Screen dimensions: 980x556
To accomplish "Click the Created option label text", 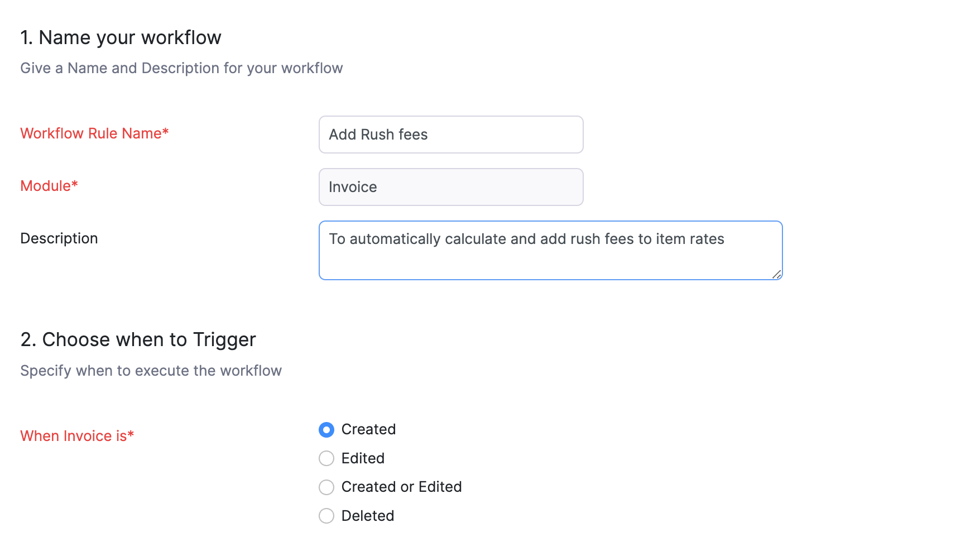I will coord(368,429).
